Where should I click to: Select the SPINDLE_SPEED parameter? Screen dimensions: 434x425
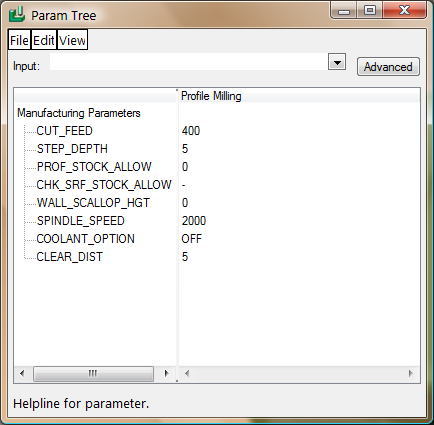click(x=80, y=221)
